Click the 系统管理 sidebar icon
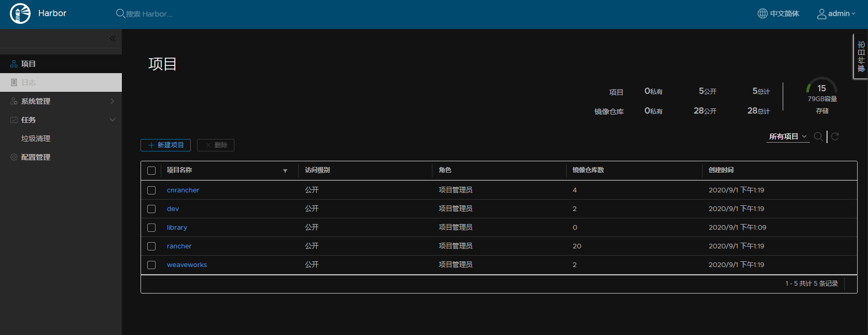The image size is (868, 335). point(14,101)
